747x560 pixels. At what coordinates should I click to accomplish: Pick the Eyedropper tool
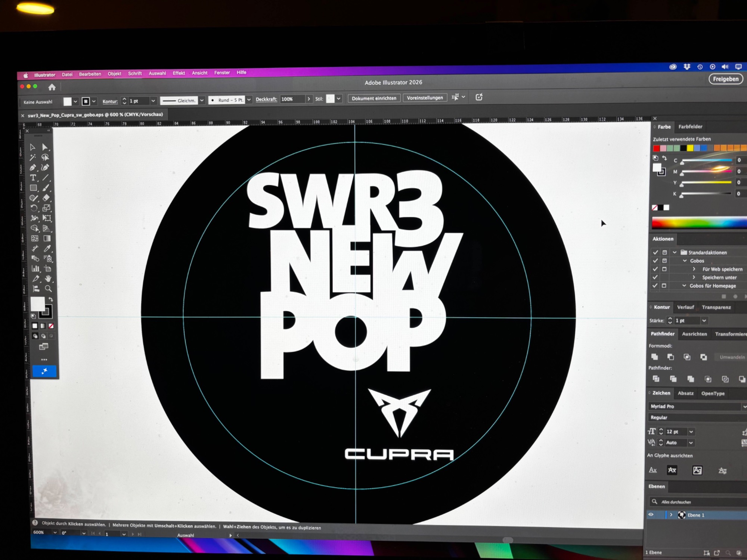[47, 249]
